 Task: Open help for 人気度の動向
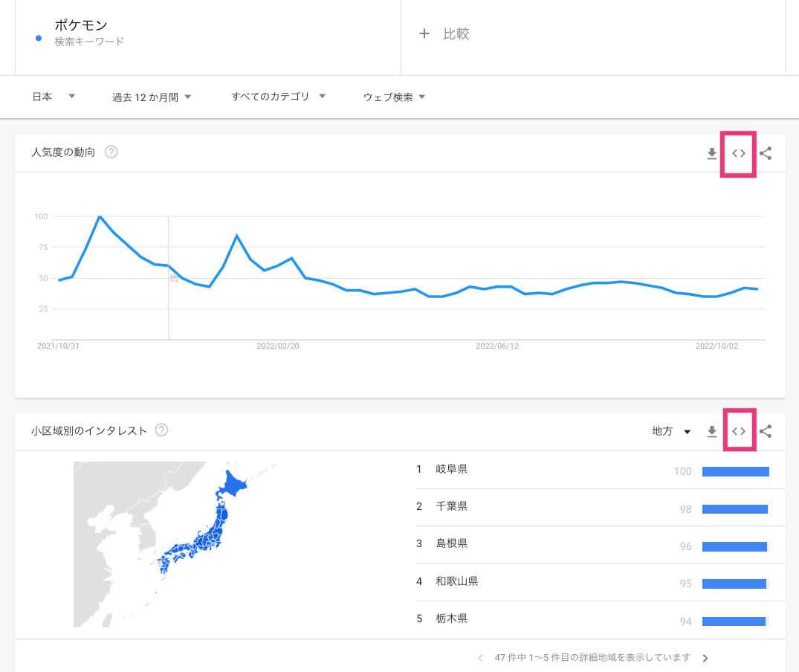point(111,152)
